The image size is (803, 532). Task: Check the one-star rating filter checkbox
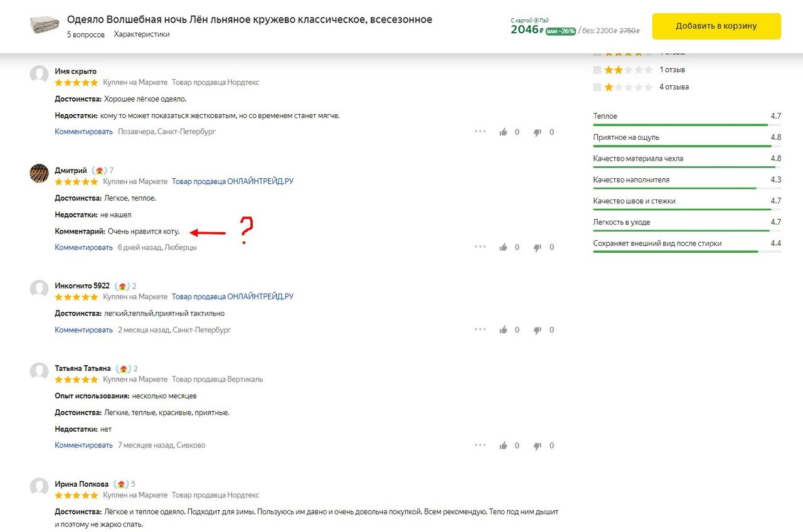[x=597, y=87]
